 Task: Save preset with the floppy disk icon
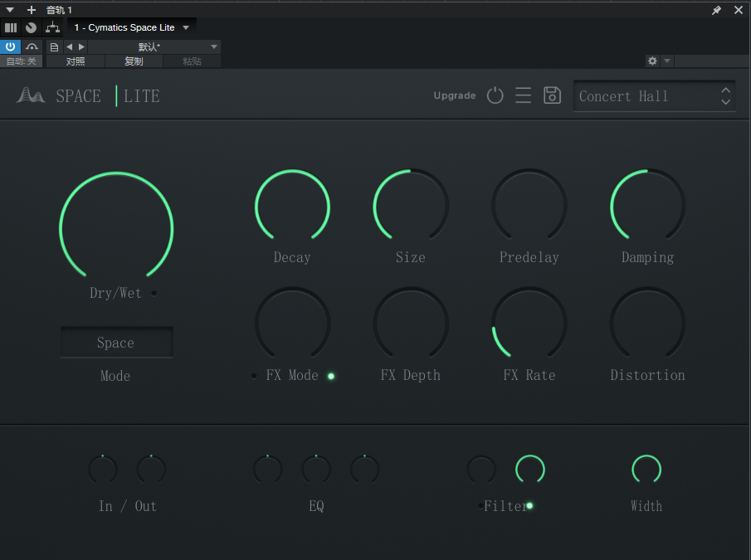(552, 95)
